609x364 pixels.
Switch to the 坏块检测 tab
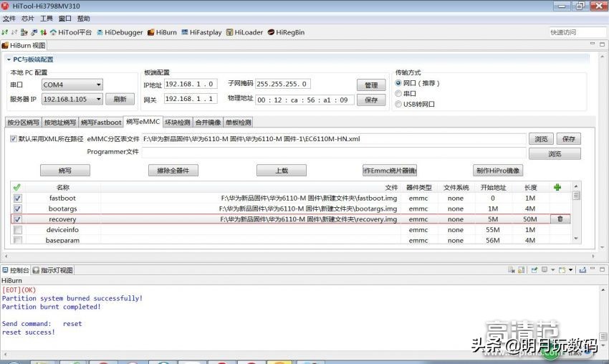click(x=178, y=123)
